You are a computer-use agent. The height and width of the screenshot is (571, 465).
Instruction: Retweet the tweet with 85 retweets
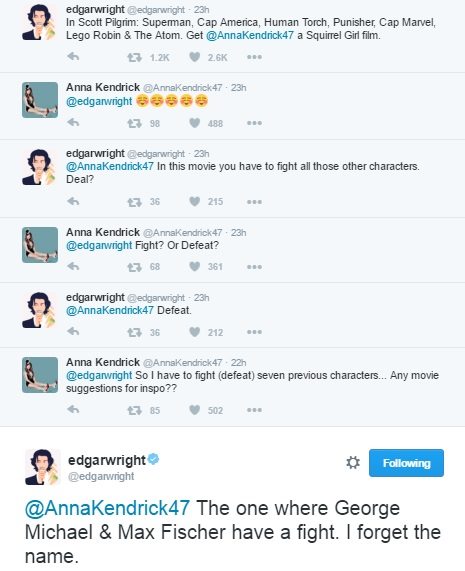point(134,411)
